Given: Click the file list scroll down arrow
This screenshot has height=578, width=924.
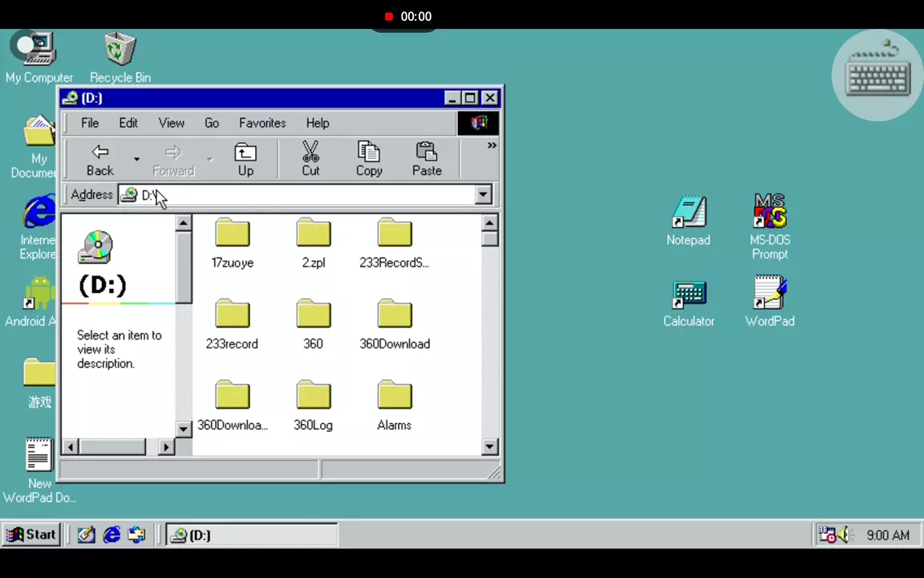Looking at the screenshot, I should [490, 447].
